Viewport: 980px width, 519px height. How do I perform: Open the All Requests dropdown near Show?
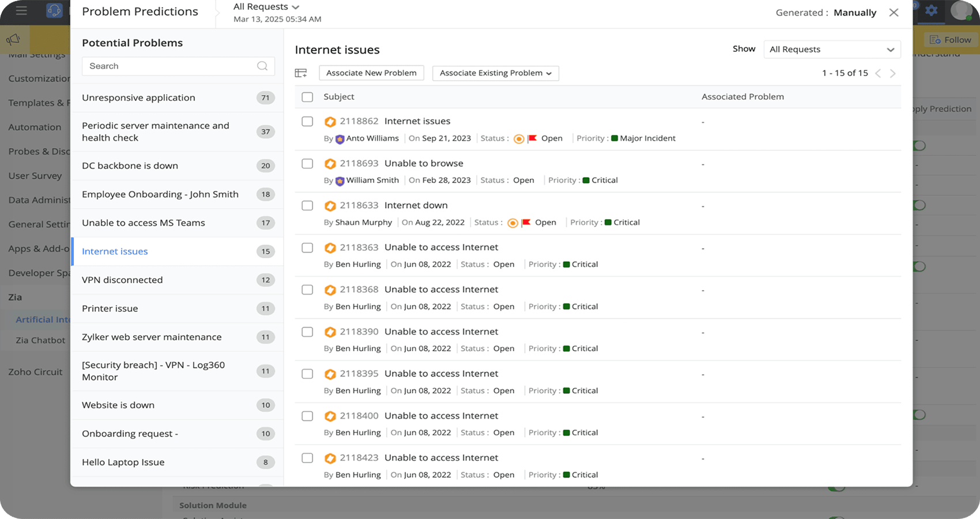(832, 49)
